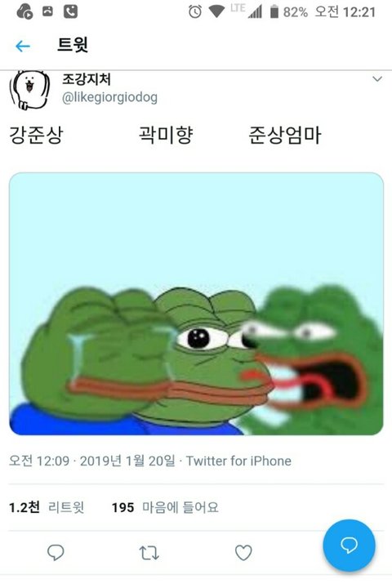Tap the cloud play notification icon
The height and width of the screenshot is (588, 392).
click(x=25, y=11)
